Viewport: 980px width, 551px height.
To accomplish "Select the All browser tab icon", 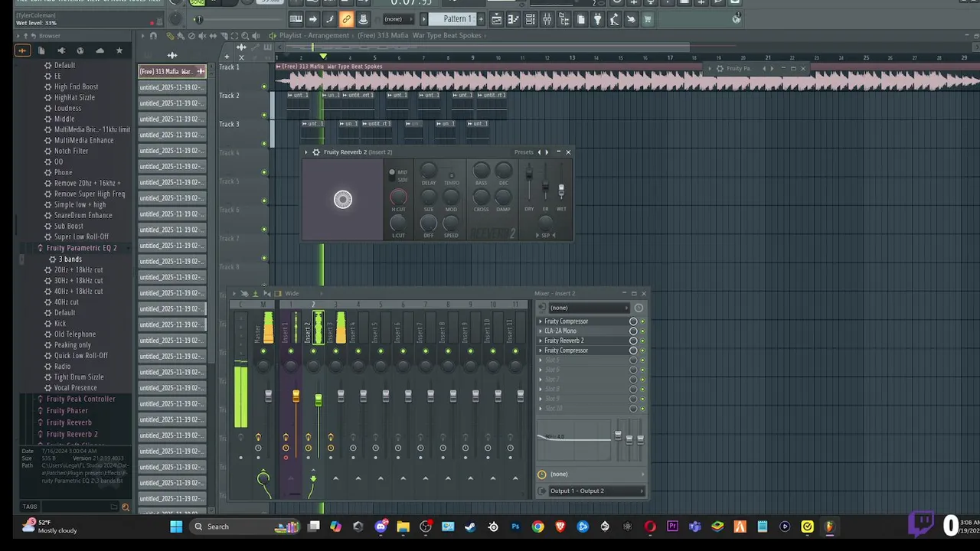I will 23,51.
